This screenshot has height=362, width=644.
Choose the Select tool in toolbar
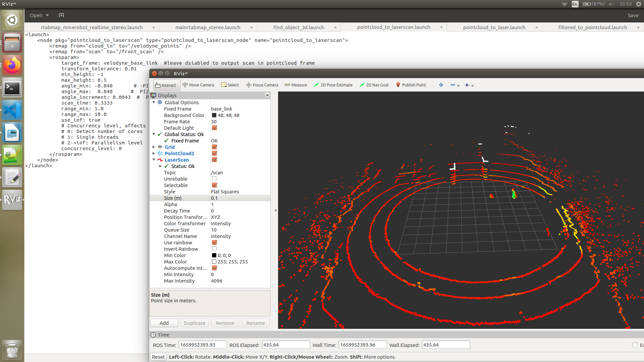(230, 85)
